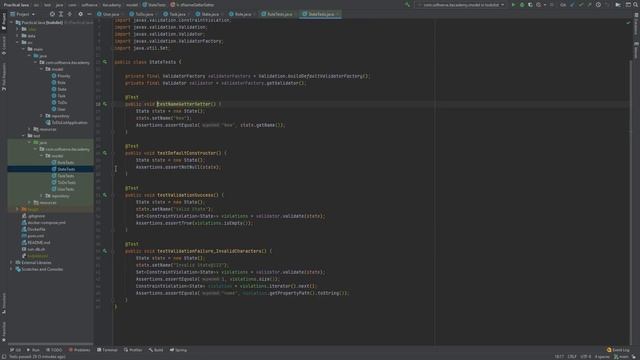The image size is (640, 360).
Task: Select the ToDo class under main model
Action: pyautogui.click(x=59, y=102)
